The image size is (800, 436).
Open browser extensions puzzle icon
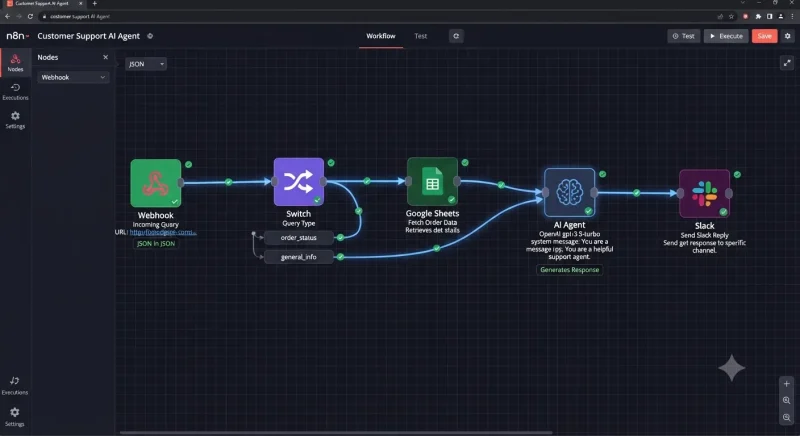click(x=758, y=16)
